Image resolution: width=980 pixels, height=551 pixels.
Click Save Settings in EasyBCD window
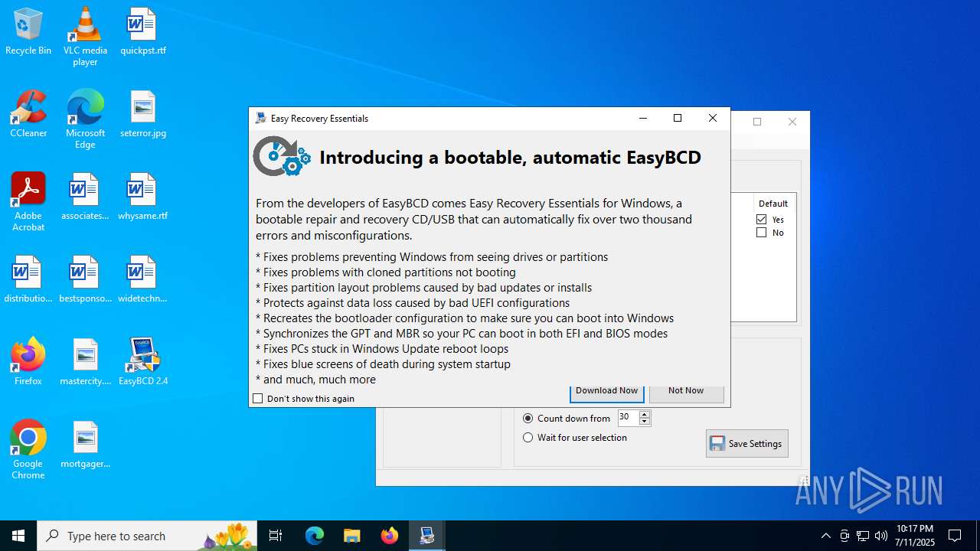(x=746, y=444)
